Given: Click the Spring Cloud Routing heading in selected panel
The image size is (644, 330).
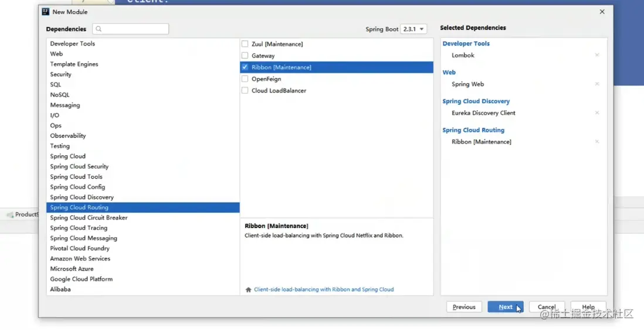Looking at the screenshot, I should point(473,130).
